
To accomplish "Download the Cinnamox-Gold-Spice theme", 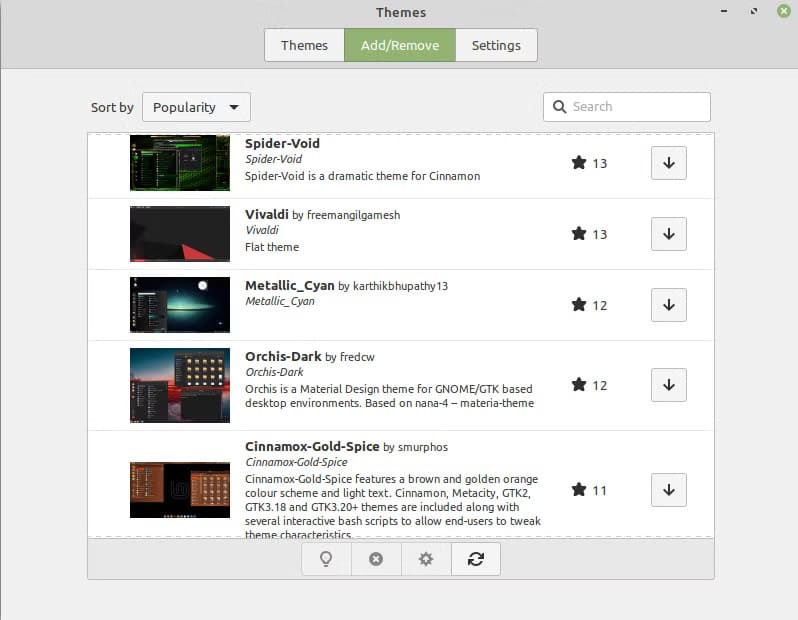I will [669, 490].
